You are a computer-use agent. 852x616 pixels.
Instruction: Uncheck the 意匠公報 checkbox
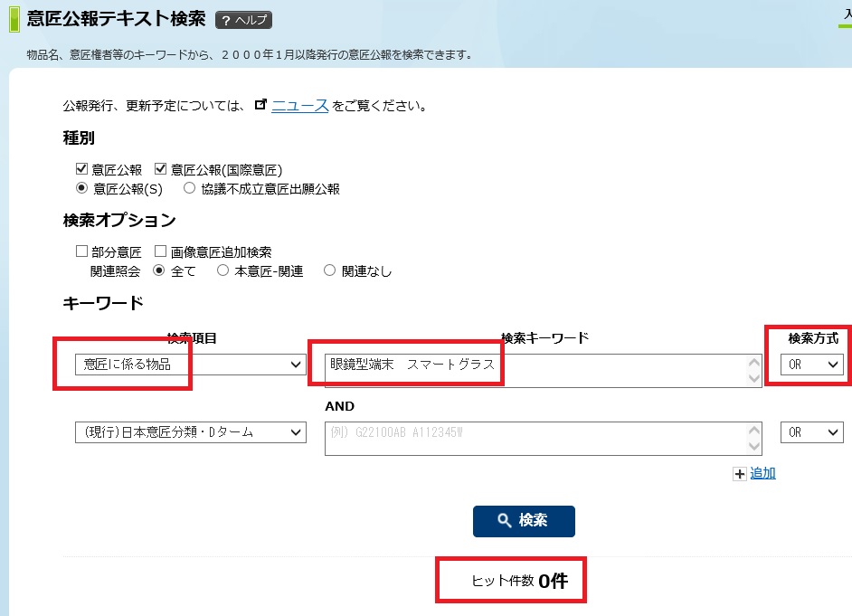tap(81, 169)
